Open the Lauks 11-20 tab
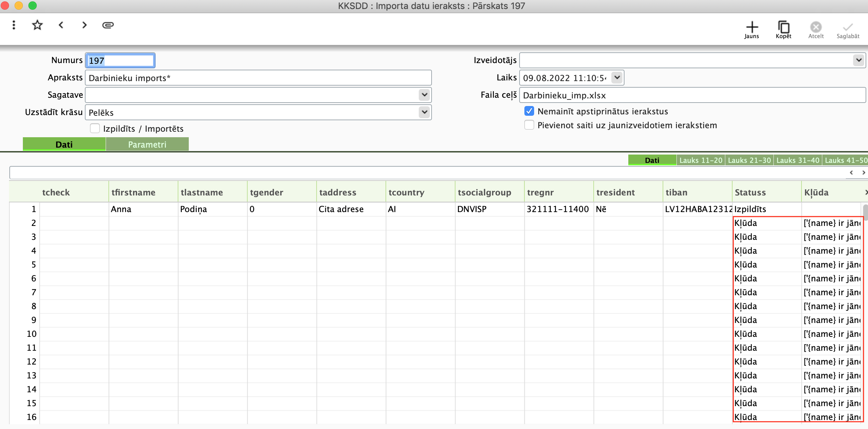The image size is (868, 429). (x=701, y=160)
